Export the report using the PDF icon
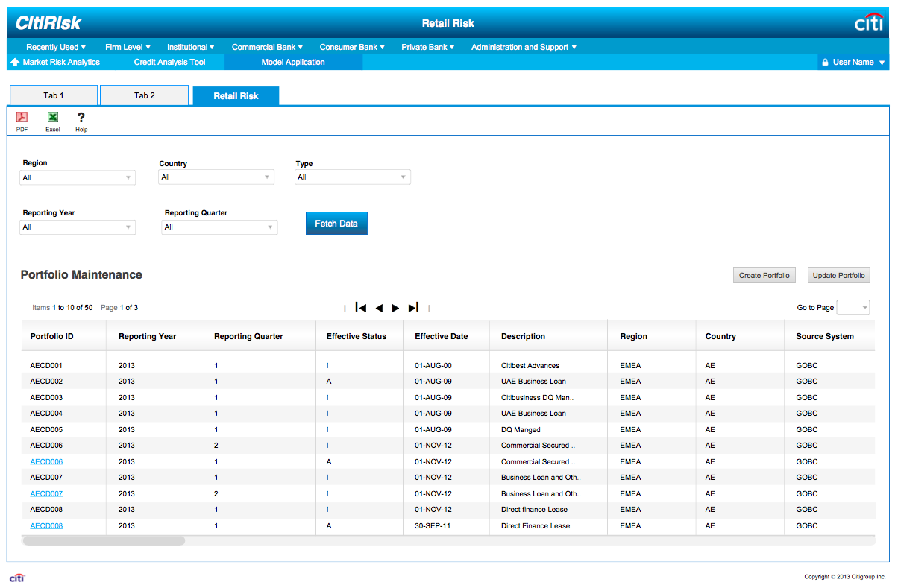This screenshot has width=898, height=588. click(22, 117)
